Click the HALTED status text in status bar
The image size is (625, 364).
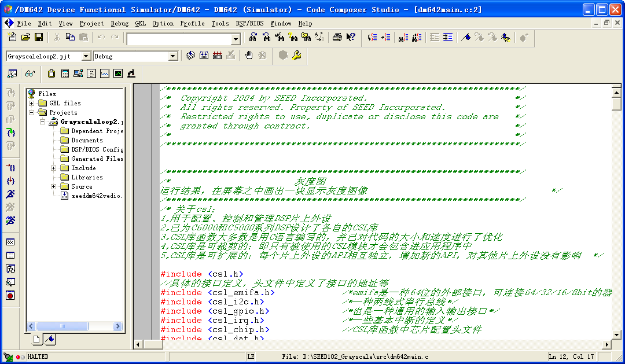(x=38, y=356)
